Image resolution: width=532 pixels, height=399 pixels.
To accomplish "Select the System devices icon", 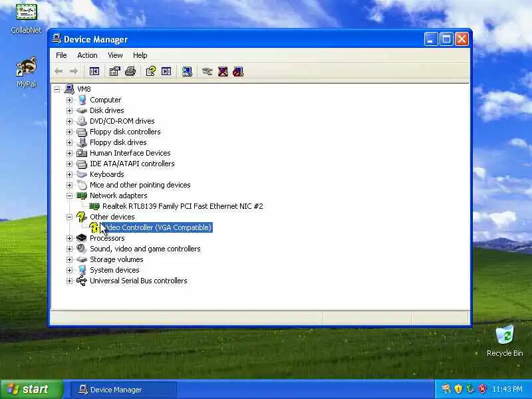I will (x=82, y=270).
